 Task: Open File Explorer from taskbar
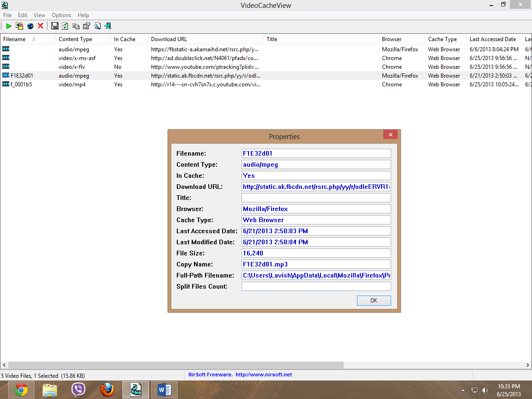click(x=49, y=389)
